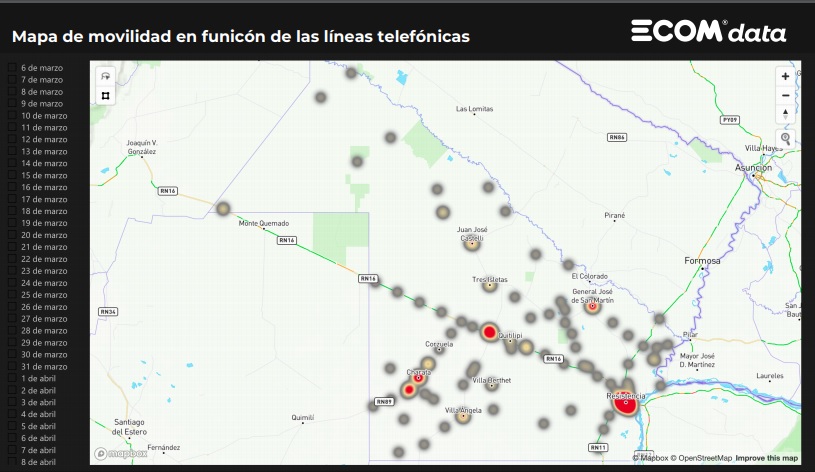Click the RN86 road shield
This screenshot has width=815, height=472.
coord(617,137)
